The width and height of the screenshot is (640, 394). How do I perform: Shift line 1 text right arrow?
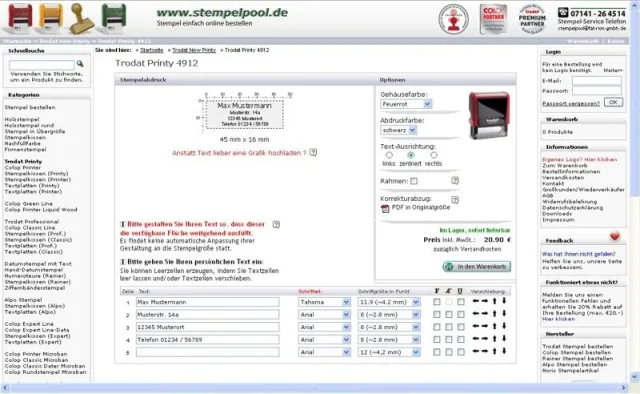click(x=484, y=301)
